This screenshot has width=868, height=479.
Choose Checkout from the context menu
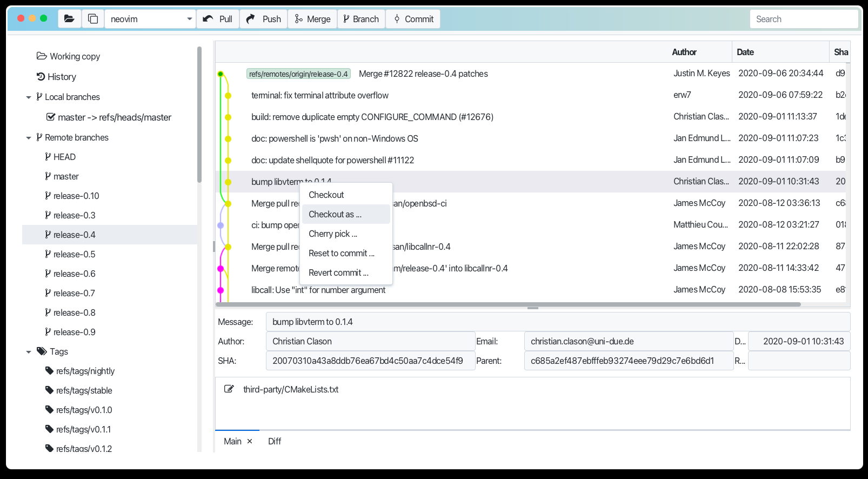tap(346, 195)
